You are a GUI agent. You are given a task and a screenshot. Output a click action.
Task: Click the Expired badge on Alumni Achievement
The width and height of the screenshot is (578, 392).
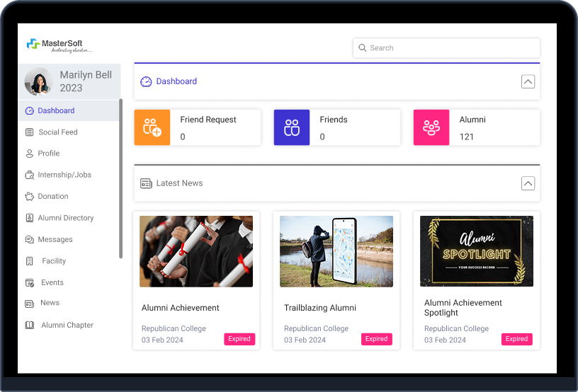point(239,339)
